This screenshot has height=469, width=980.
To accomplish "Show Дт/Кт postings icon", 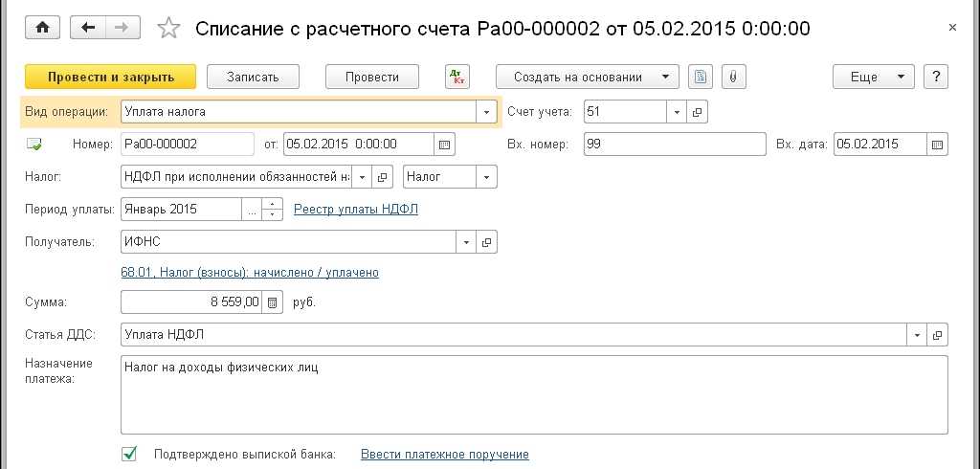I will (x=457, y=77).
